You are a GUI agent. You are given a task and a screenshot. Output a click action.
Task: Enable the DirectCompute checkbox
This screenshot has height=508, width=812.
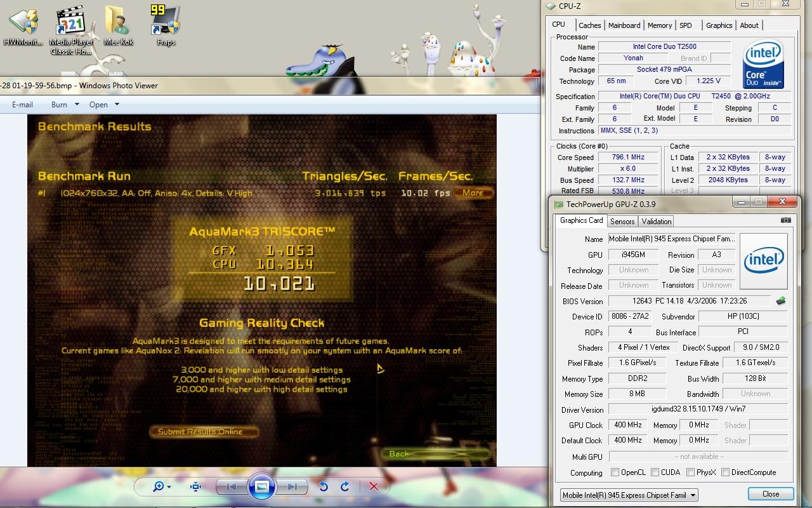(725, 472)
